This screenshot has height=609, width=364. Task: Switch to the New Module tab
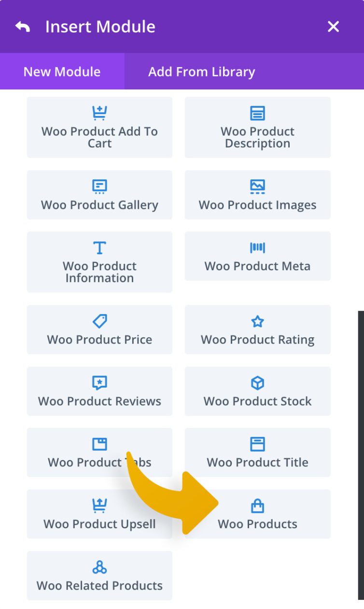click(61, 72)
